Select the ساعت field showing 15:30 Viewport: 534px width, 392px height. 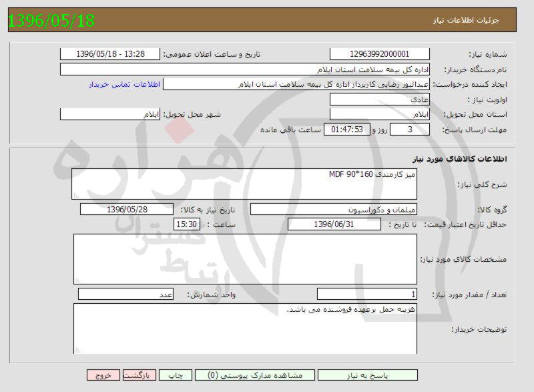(x=186, y=224)
